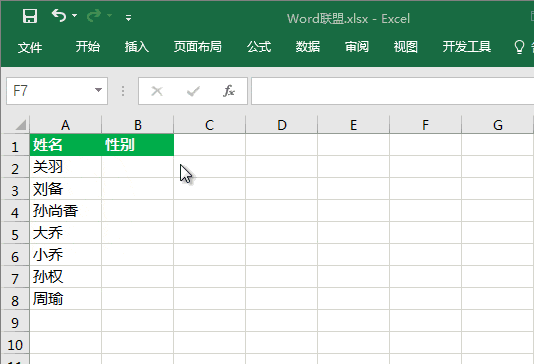This screenshot has width=534, height=364.
Task: Select the cell containing 孙尚香
Action: point(66,211)
